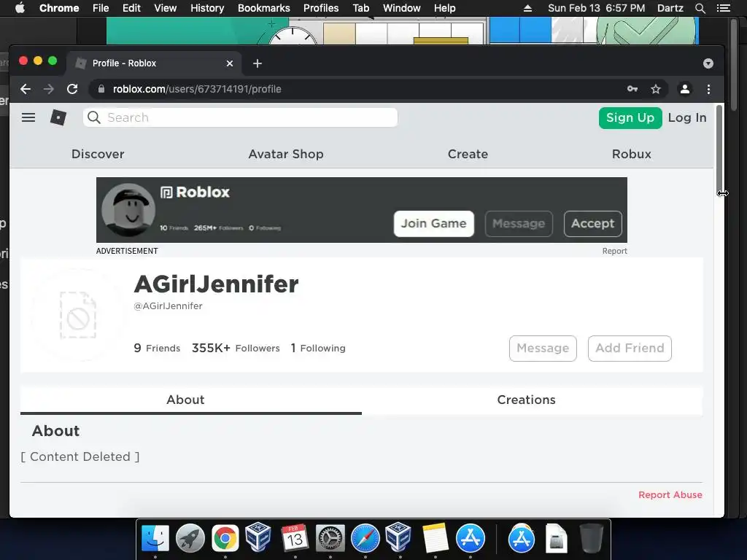
Task: Open Safari from the Dock
Action: click(365, 538)
